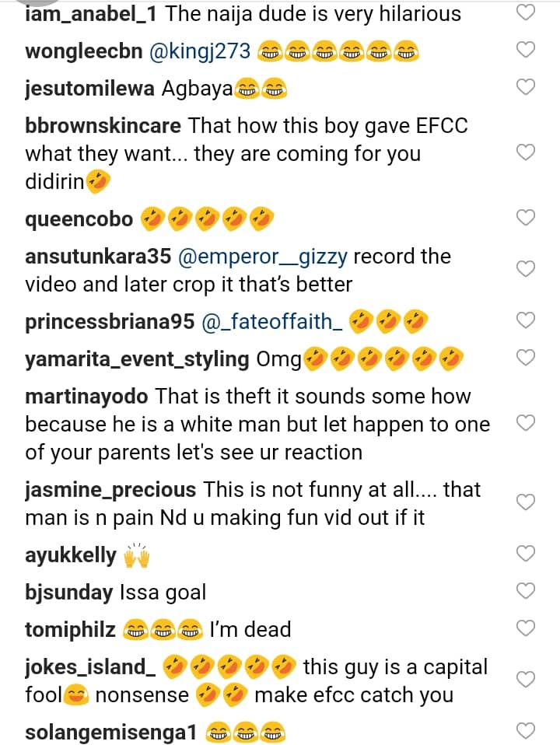The image size is (560, 745).
Task: Open jokes_island_ user profile
Action: (x=86, y=667)
